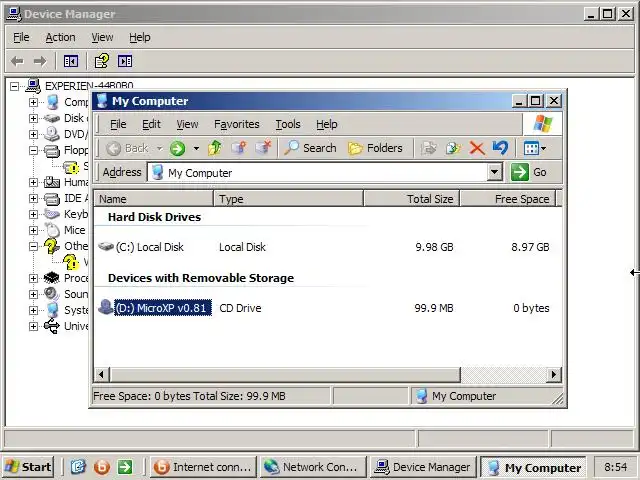Open the Views dropdown button
Screen dimensions: 640x480
coord(535,148)
